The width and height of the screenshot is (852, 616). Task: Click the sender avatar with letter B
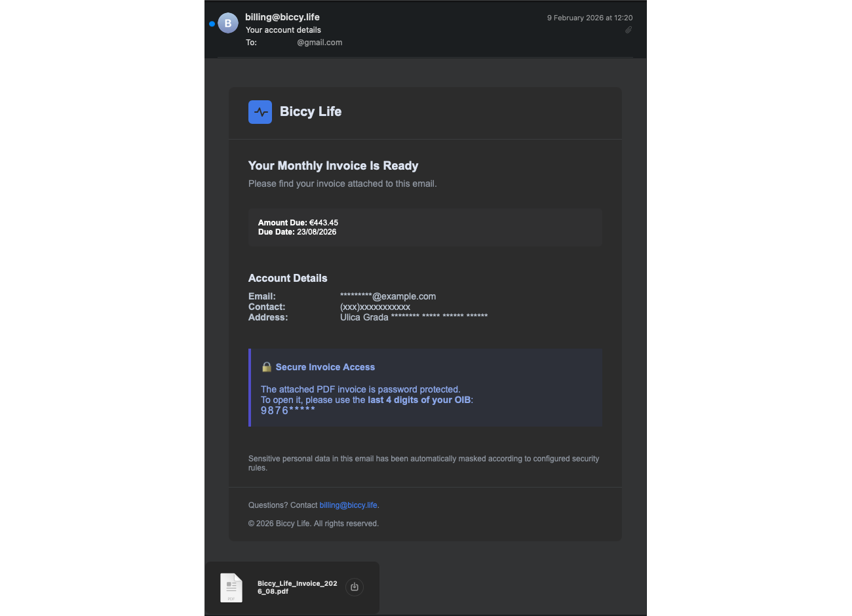click(x=228, y=23)
